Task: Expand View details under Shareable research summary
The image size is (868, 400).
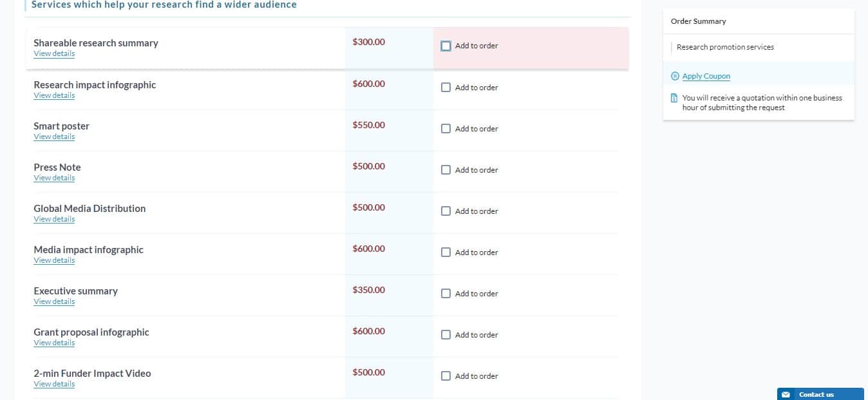Action: pos(54,53)
